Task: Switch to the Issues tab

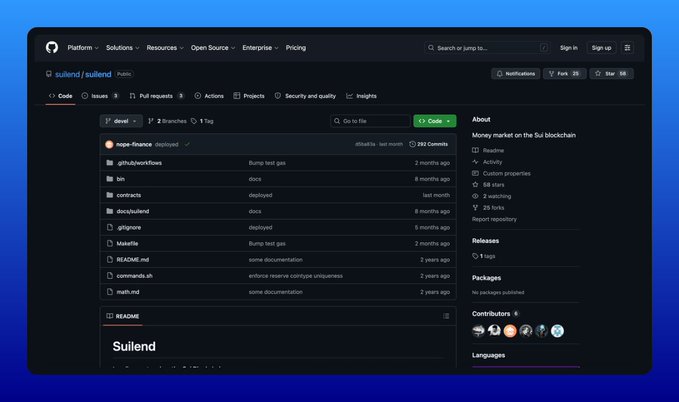Action: (99, 96)
